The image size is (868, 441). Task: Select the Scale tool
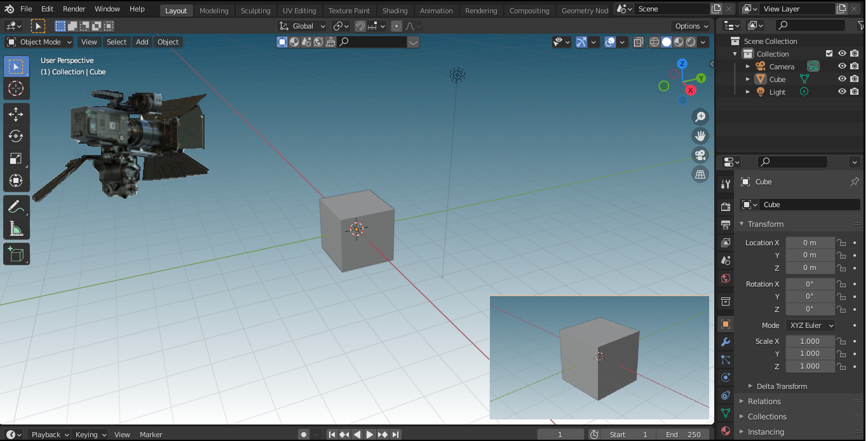(17, 158)
